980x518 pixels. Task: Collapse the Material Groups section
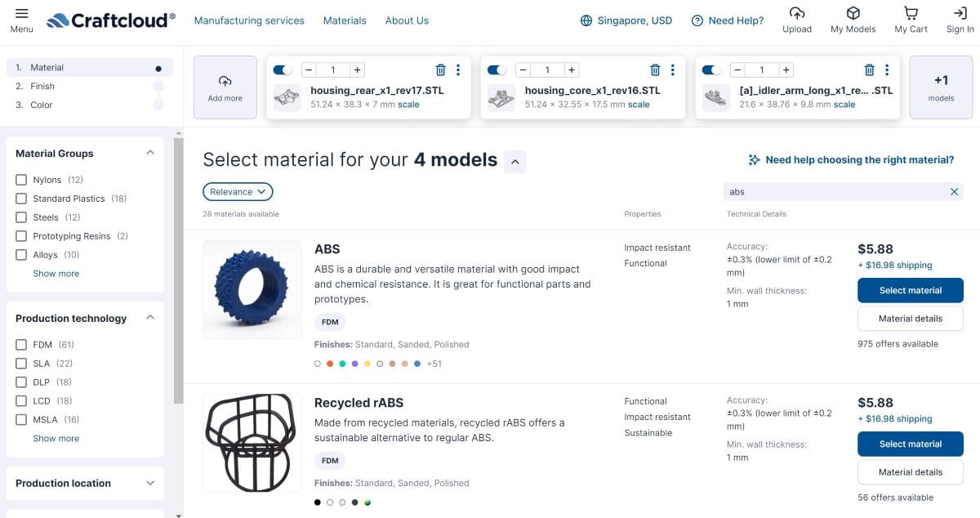click(150, 153)
